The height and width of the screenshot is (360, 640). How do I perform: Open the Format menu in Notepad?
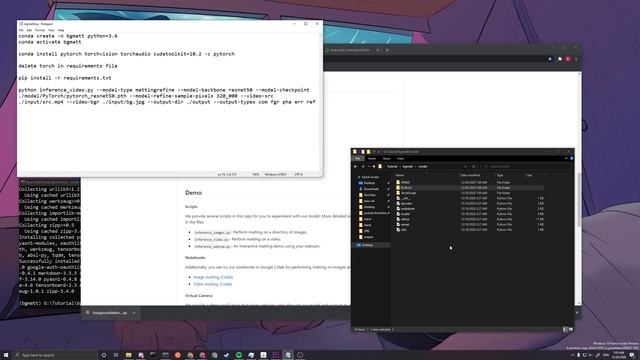(40, 30)
